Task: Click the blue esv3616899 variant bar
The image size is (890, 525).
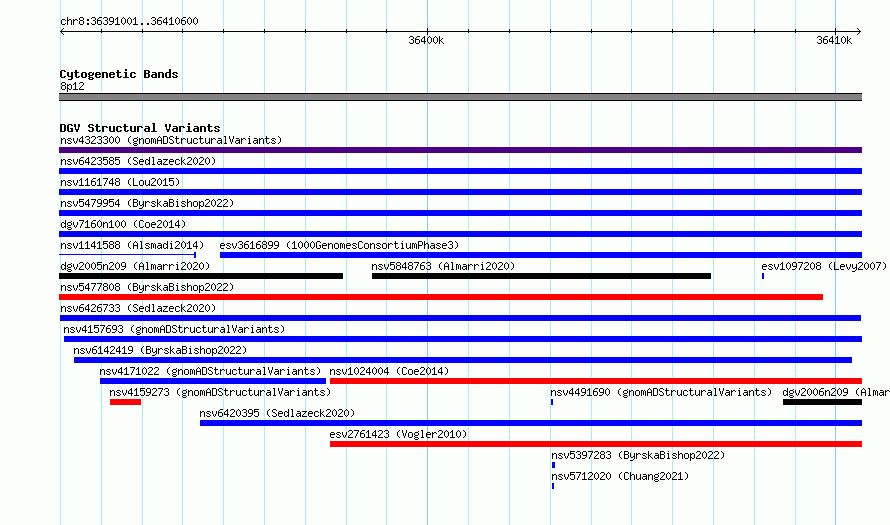Action: tap(541, 255)
